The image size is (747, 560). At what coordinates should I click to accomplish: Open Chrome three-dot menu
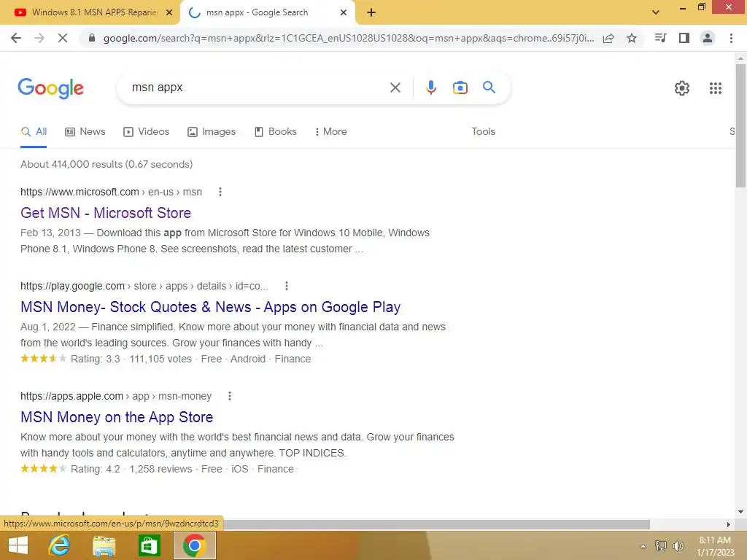pyautogui.click(x=731, y=38)
